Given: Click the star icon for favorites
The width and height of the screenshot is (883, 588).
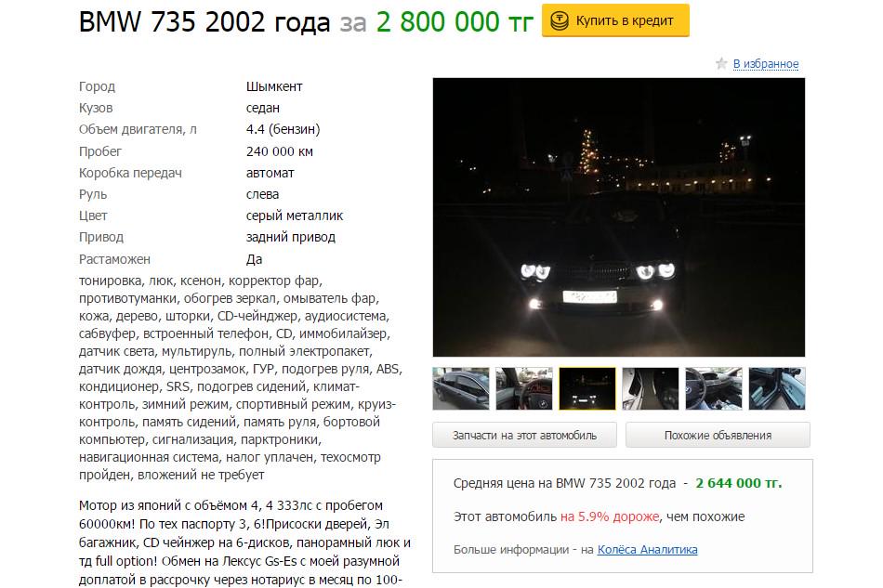Looking at the screenshot, I should pos(721,63).
